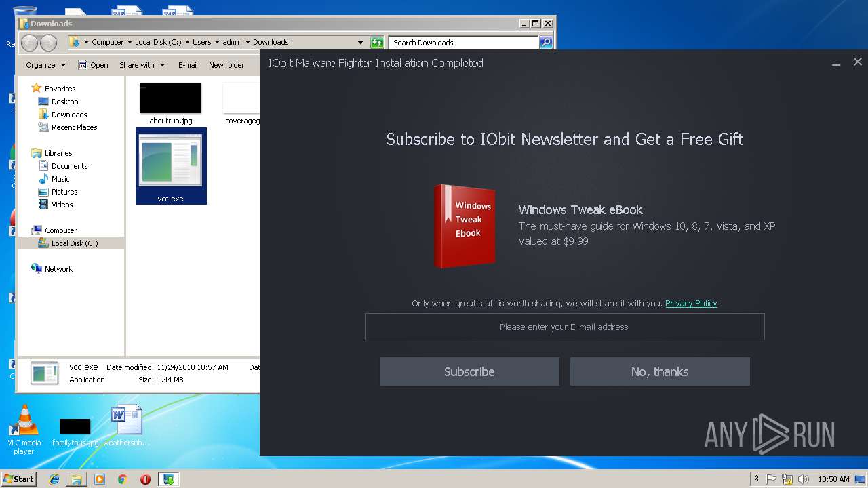Screen dimensions: 868x488
Task: Click Local Disk (C:) breadcrumb segment
Action: [158, 42]
